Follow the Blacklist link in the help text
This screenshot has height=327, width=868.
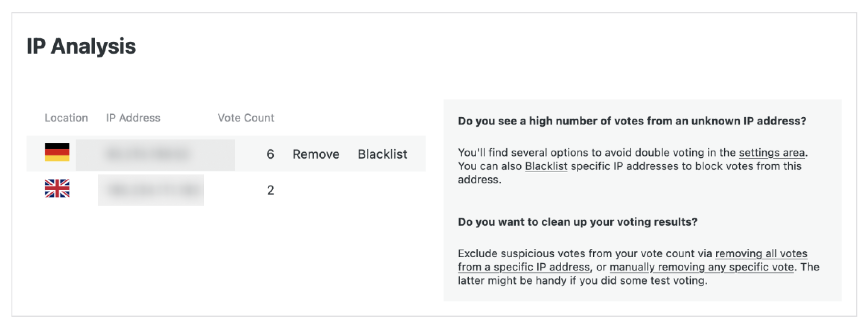click(546, 166)
